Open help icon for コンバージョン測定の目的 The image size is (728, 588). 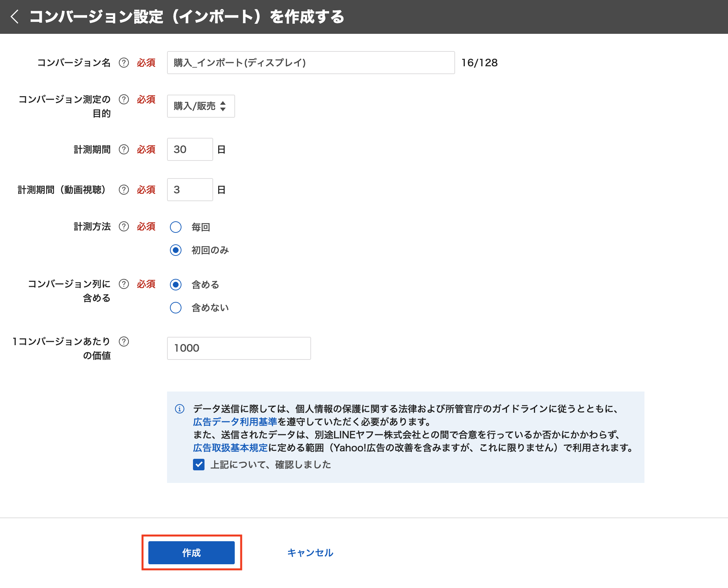pos(124,99)
